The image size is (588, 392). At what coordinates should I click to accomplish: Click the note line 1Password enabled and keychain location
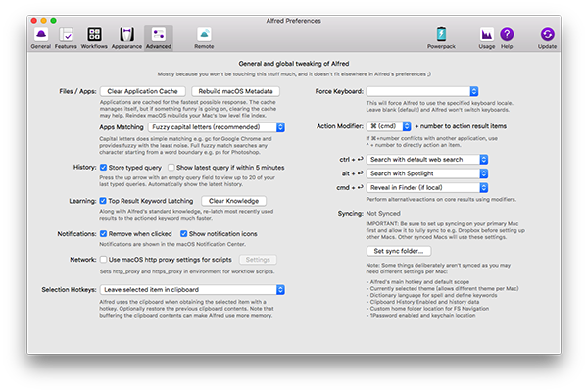click(x=420, y=316)
